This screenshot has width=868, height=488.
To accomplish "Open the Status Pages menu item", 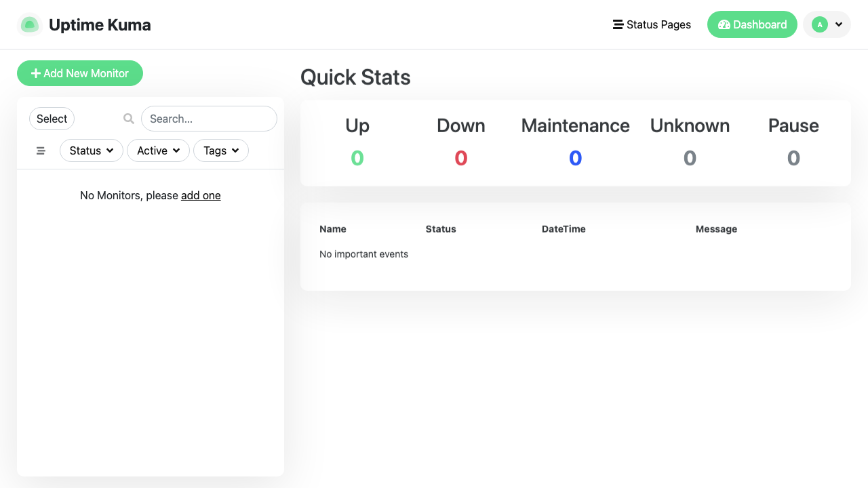I will point(652,24).
